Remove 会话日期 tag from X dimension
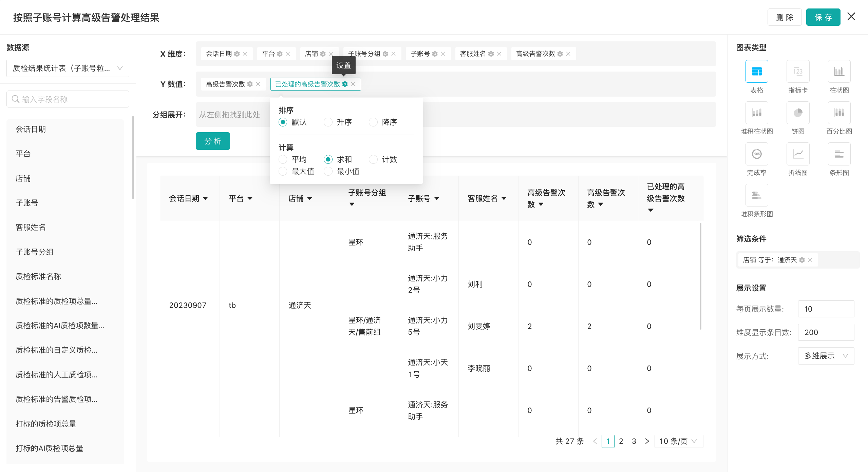Screen dimensions: 868x472 pyautogui.click(x=245, y=54)
